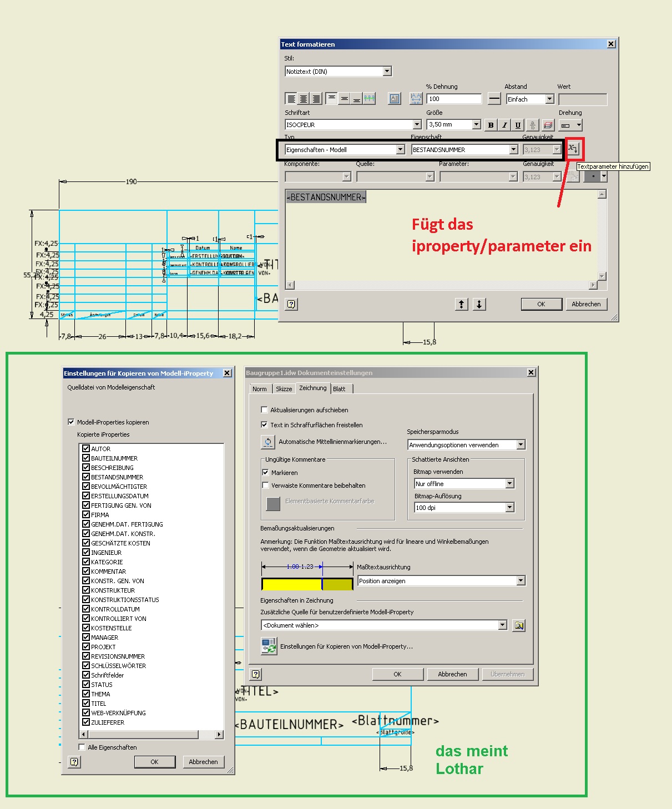This screenshot has height=809, width=672.
Task: Click the text box frame icon
Action: (395, 99)
